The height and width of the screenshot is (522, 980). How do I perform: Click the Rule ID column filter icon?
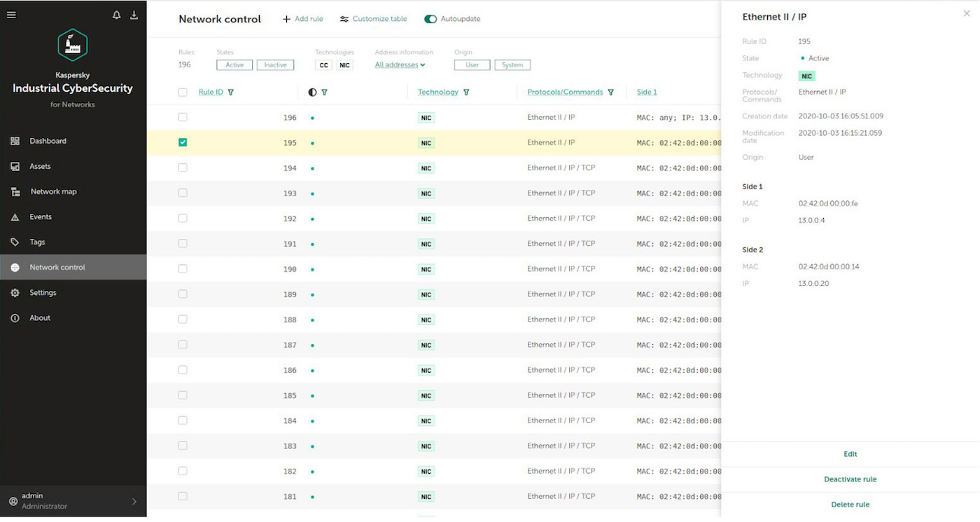click(231, 92)
